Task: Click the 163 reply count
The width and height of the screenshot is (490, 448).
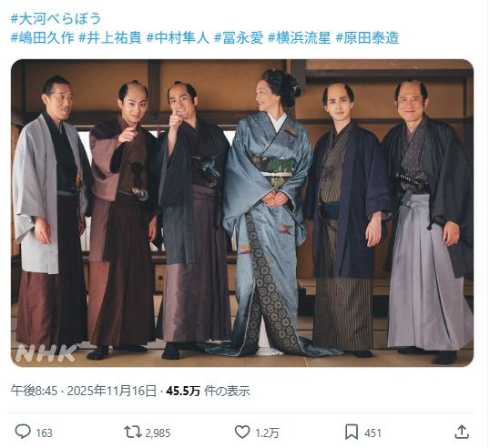Action: (44, 433)
